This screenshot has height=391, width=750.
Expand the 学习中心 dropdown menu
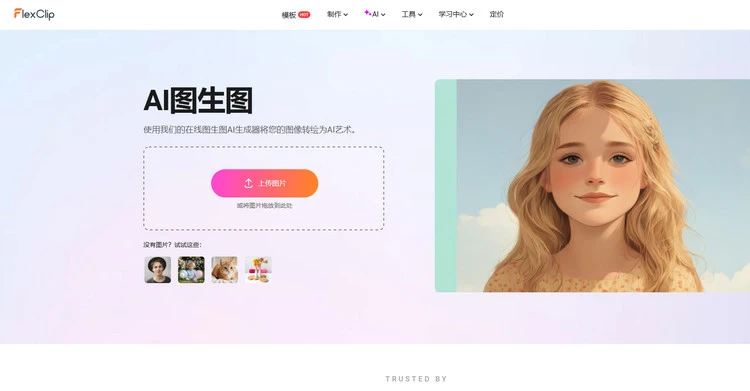click(x=456, y=14)
